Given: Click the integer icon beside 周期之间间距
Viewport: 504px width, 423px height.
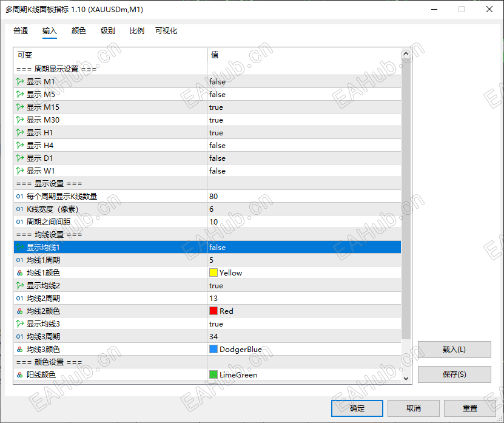Looking at the screenshot, I should click(x=19, y=222).
